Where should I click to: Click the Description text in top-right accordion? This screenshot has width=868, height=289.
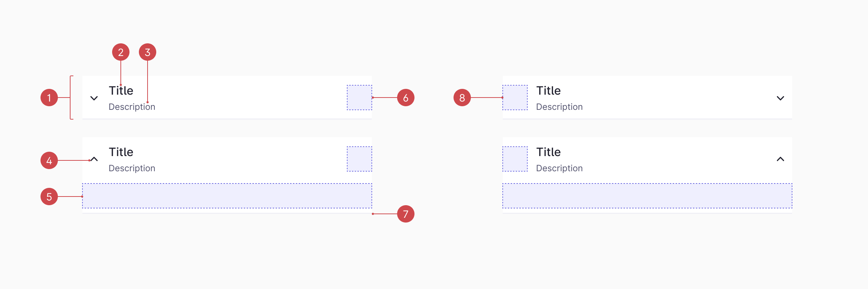click(x=559, y=107)
